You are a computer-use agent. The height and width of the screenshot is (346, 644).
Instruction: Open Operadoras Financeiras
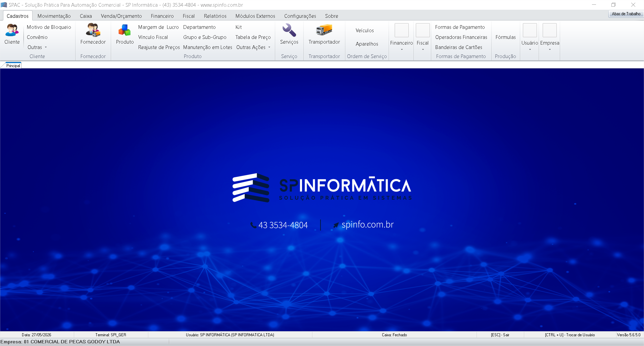(x=461, y=37)
